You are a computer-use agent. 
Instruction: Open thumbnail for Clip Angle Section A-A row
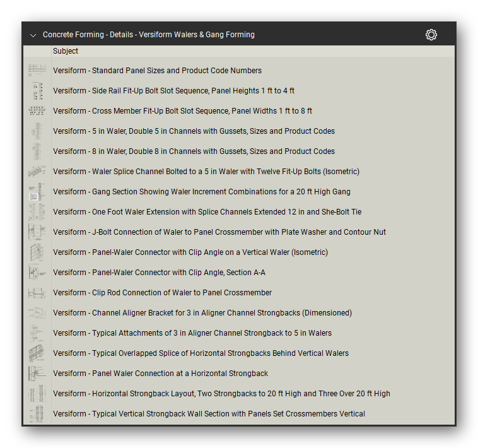tap(37, 273)
